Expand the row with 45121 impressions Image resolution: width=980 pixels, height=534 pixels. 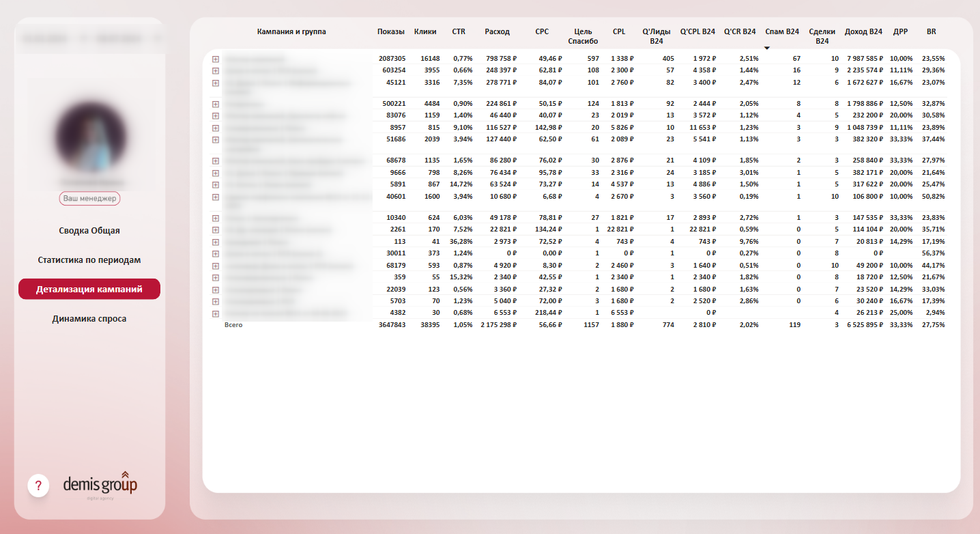216,83
